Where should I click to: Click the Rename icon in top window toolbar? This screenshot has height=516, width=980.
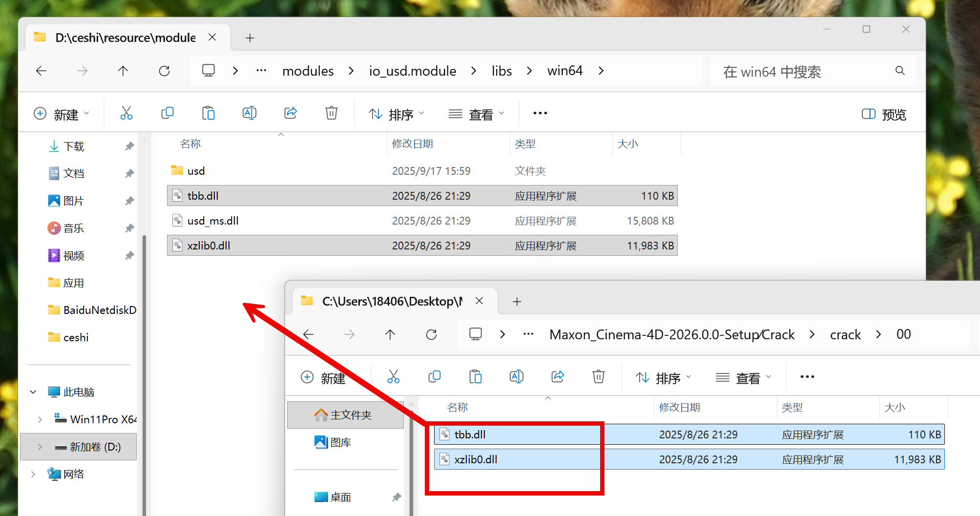point(250,113)
